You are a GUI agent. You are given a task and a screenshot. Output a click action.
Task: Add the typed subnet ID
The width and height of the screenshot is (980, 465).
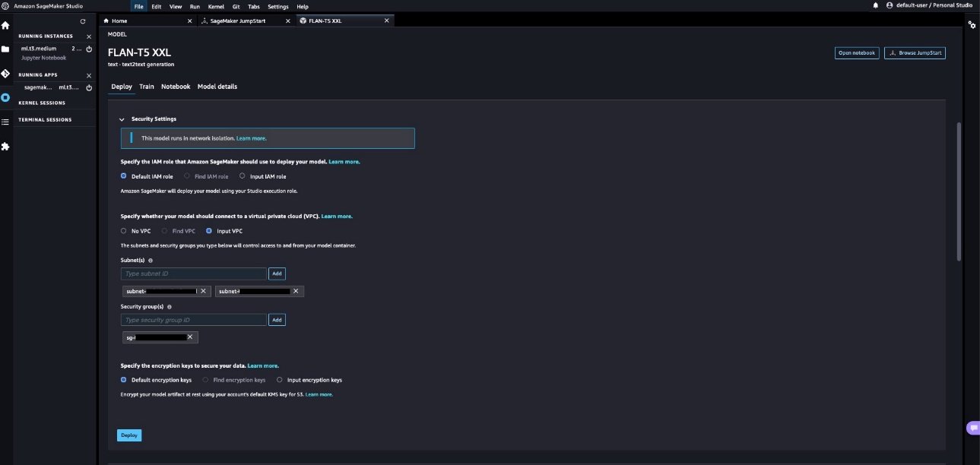pyautogui.click(x=277, y=274)
